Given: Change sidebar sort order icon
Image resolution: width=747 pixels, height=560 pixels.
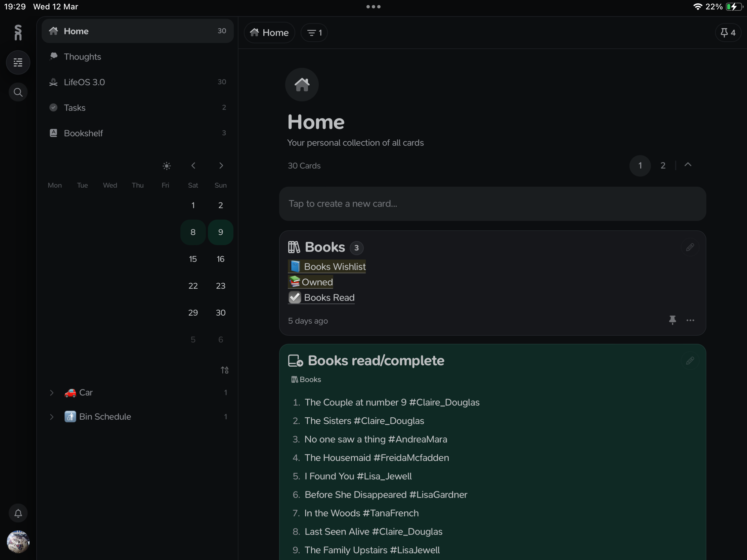Looking at the screenshot, I should pyautogui.click(x=225, y=370).
